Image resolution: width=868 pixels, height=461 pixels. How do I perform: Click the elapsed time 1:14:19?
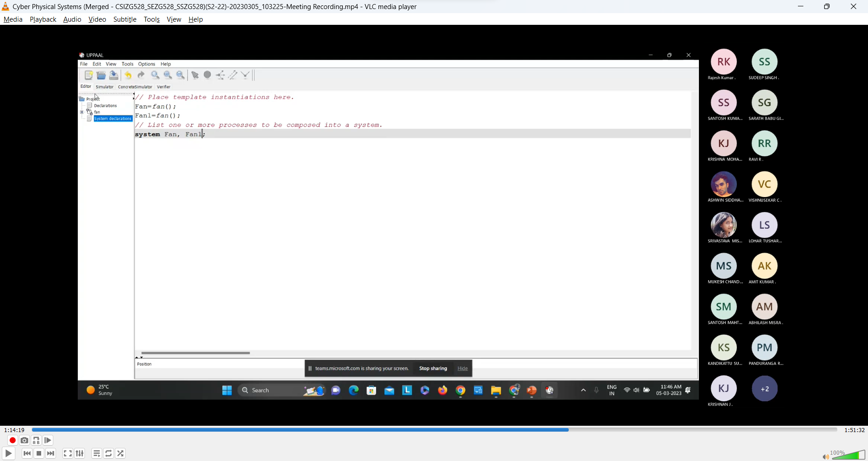[x=14, y=430]
